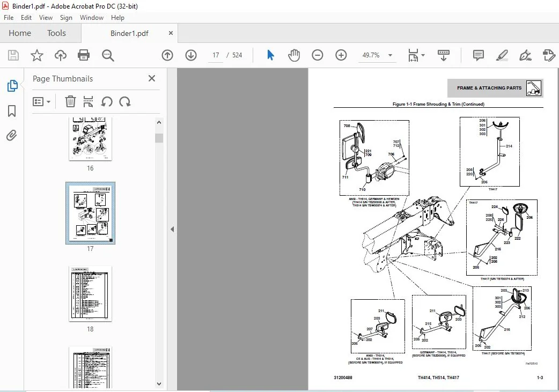Viewport: 559px width, 392px height.
Task: Open the Sign menu
Action: (66, 18)
